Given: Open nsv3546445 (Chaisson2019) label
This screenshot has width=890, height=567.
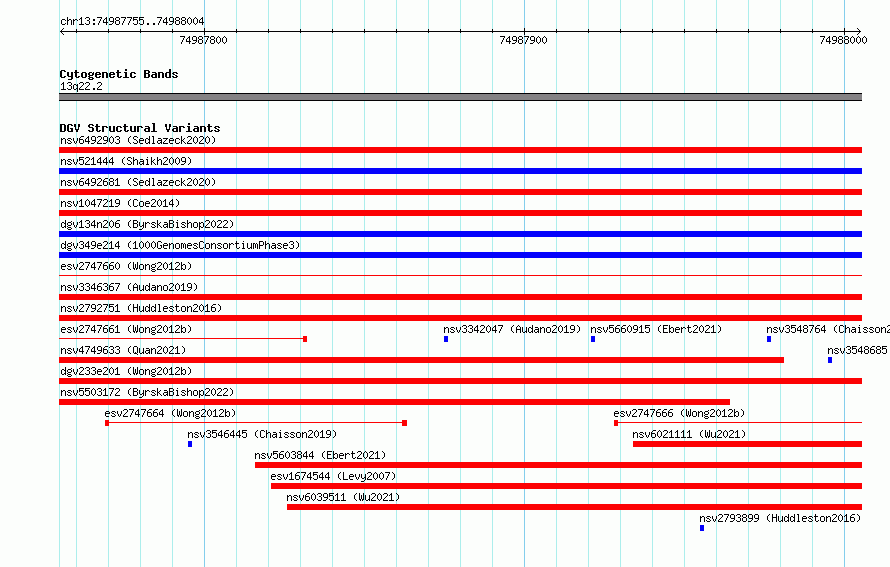Looking at the screenshot, I should (262, 434).
